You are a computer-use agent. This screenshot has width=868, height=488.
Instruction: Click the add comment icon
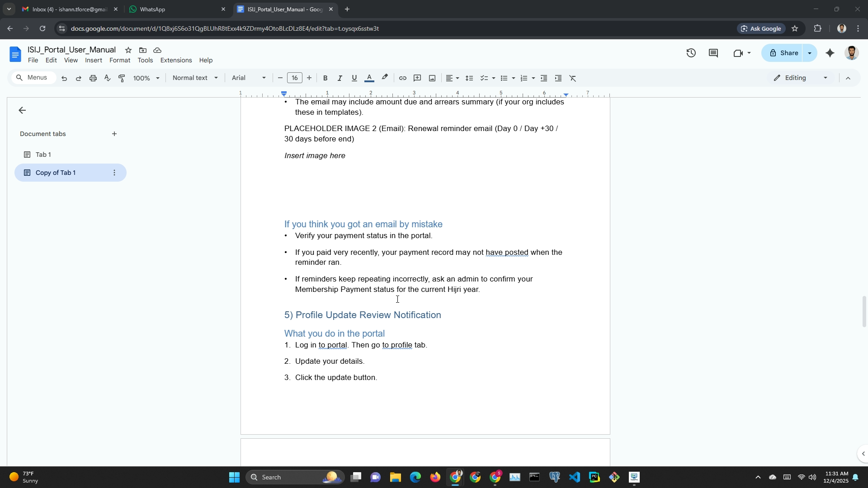click(x=417, y=78)
